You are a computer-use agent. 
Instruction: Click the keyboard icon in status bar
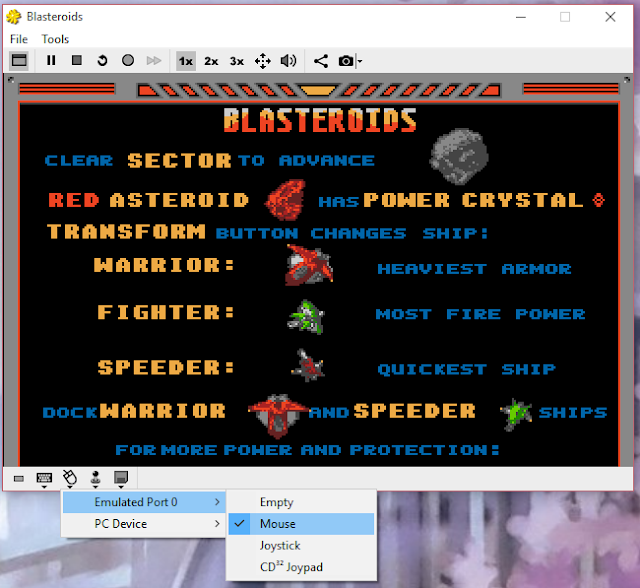point(44,477)
